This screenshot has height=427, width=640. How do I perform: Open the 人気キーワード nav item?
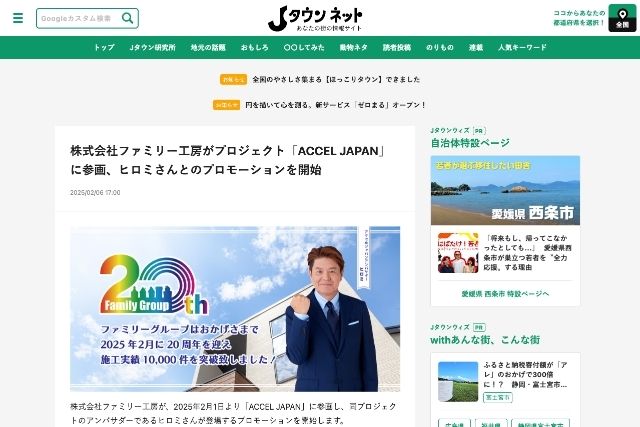tap(522, 47)
